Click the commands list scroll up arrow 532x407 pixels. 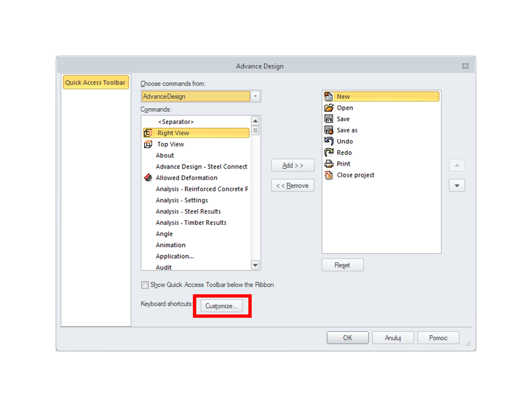[255, 121]
